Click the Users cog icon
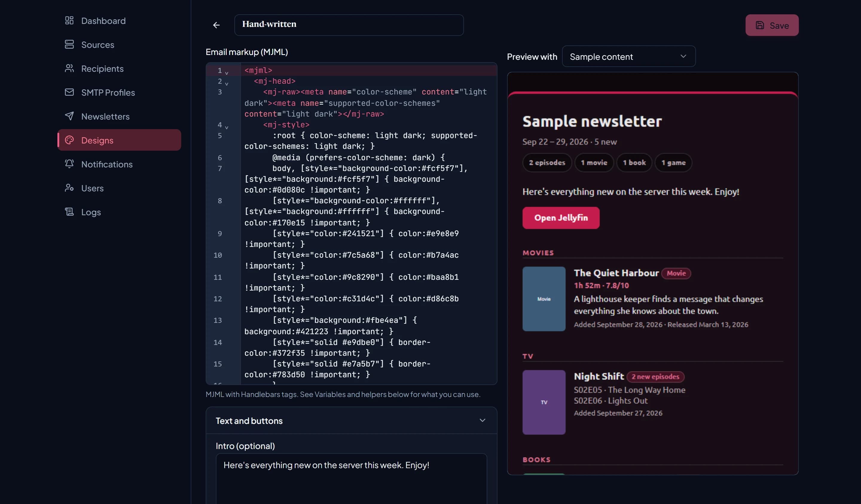861x504 pixels. pyautogui.click(x=69, y=188)
